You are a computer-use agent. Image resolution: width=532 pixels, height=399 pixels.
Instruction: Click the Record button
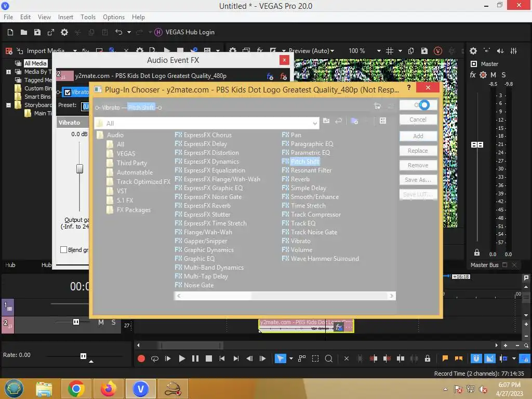coord(141,358)
